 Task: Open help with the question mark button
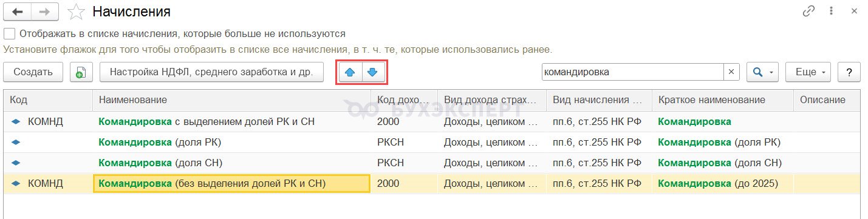[849, 72]
